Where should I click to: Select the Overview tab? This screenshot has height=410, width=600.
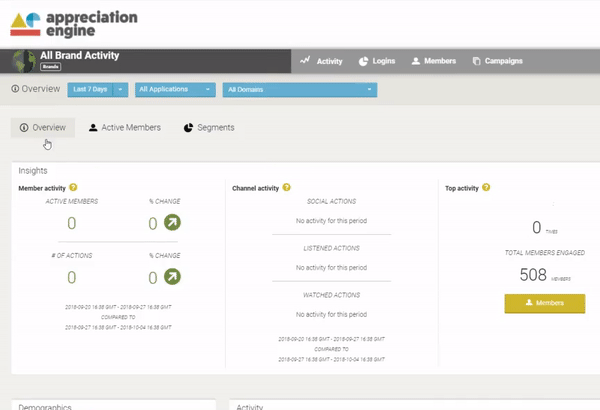click(43, 127)
